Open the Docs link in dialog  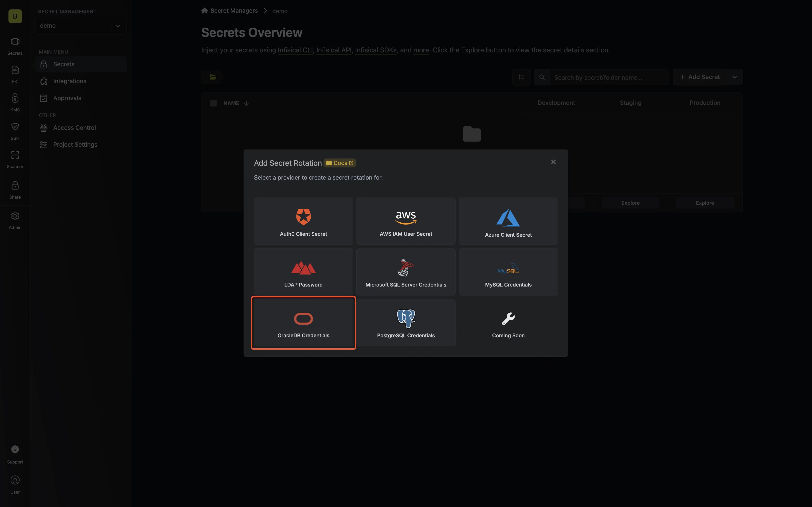[x=340, y=163]
